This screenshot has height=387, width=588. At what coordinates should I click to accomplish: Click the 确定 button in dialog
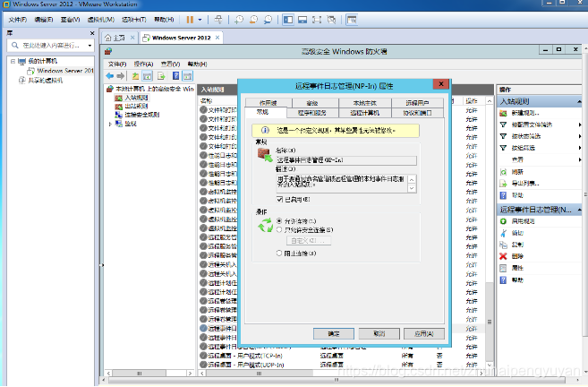coord(334,333)
